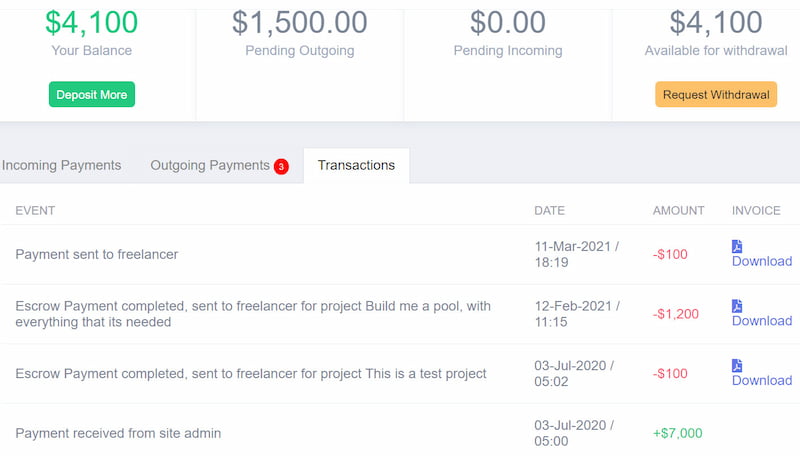Click the red badge on Outgoing Payments
The height and width of the screenshot is (456, 800).
(281, 166)
